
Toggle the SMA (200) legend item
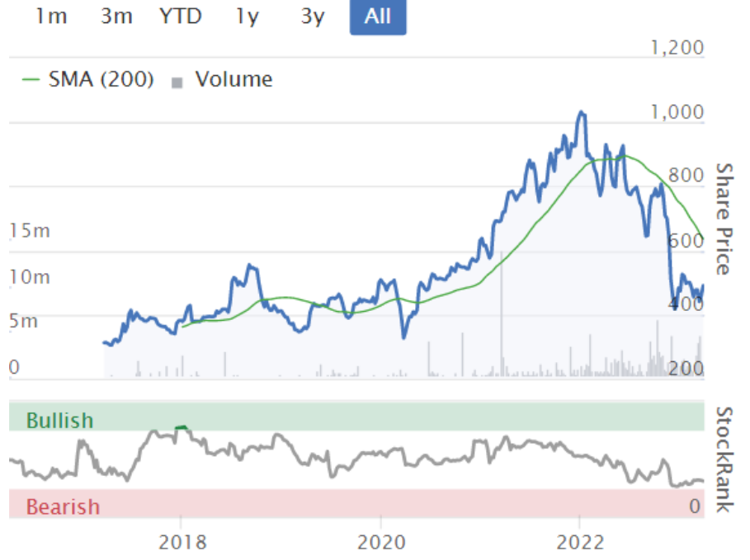click(101, 80)
